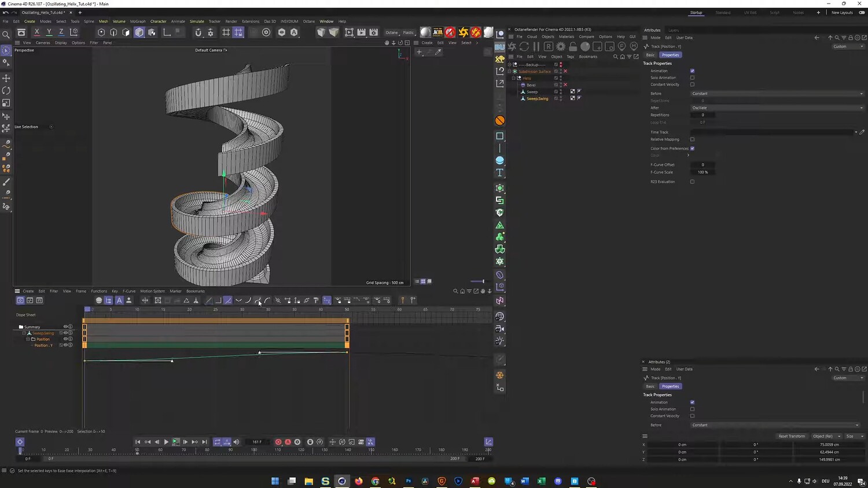
Task: Toggle eye visibility of Position . Y track
Action: pyautogui.click(x=65, y=345)
